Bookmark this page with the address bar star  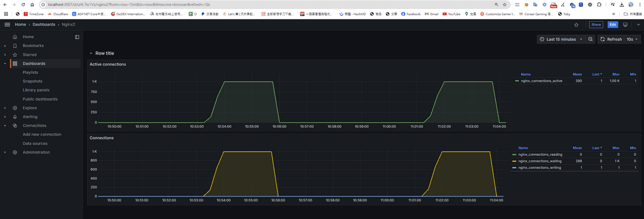point(504,5)
